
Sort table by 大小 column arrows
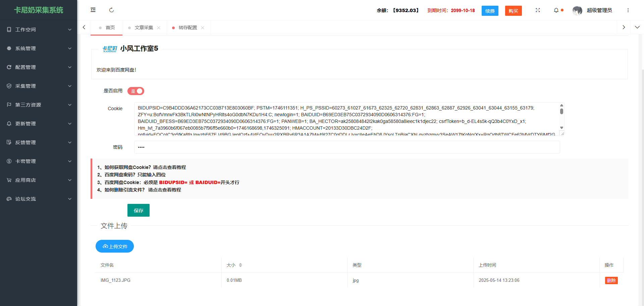coord(240,265)
